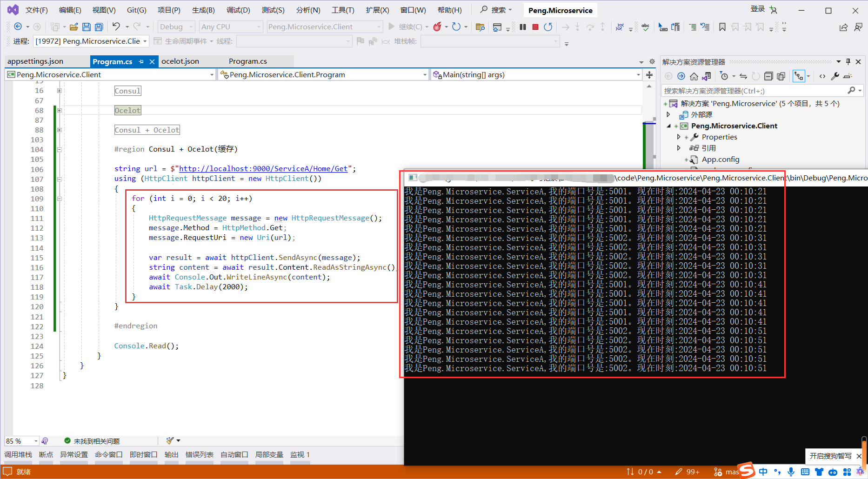
Task: Open the feedback person icon at top right
Action: point(858,27)
